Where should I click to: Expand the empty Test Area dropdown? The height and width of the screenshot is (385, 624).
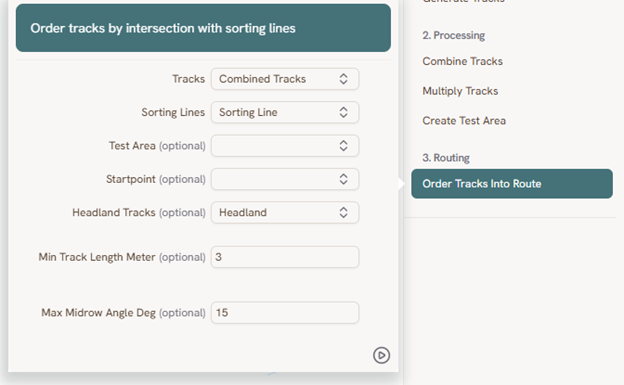(285, 146)
